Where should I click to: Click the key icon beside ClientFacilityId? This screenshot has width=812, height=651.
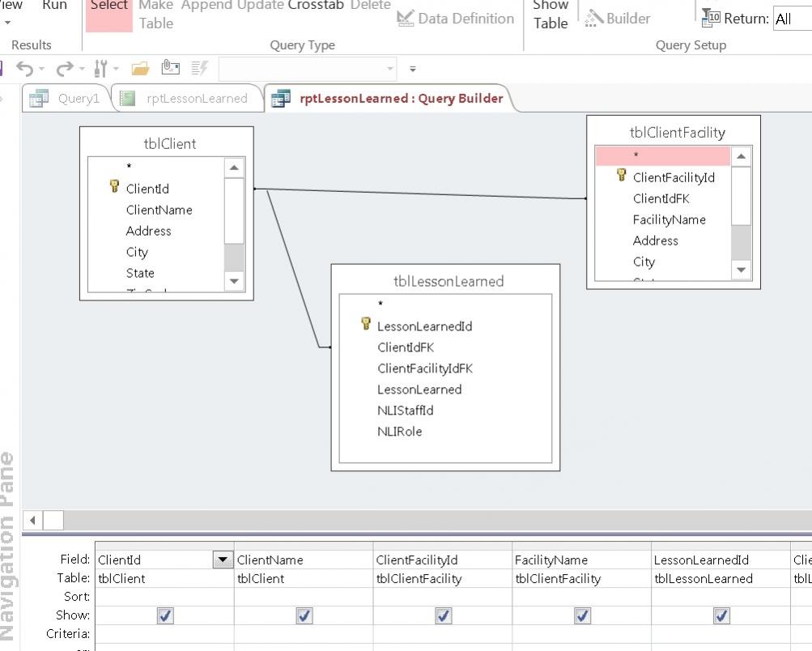622,175
